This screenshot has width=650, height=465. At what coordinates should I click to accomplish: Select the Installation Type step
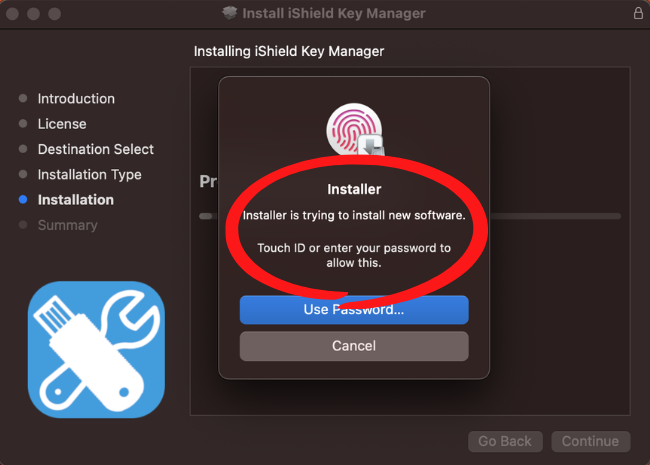point(90,174)
